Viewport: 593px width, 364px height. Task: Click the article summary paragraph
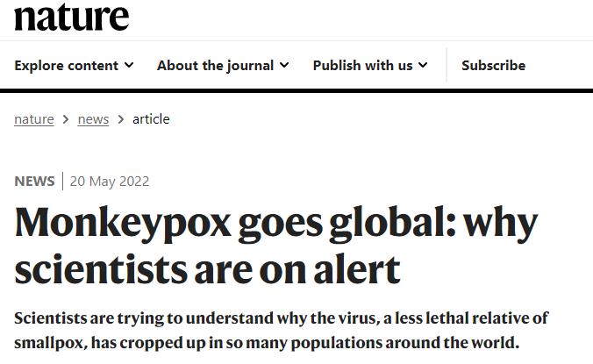coord(281,329)
